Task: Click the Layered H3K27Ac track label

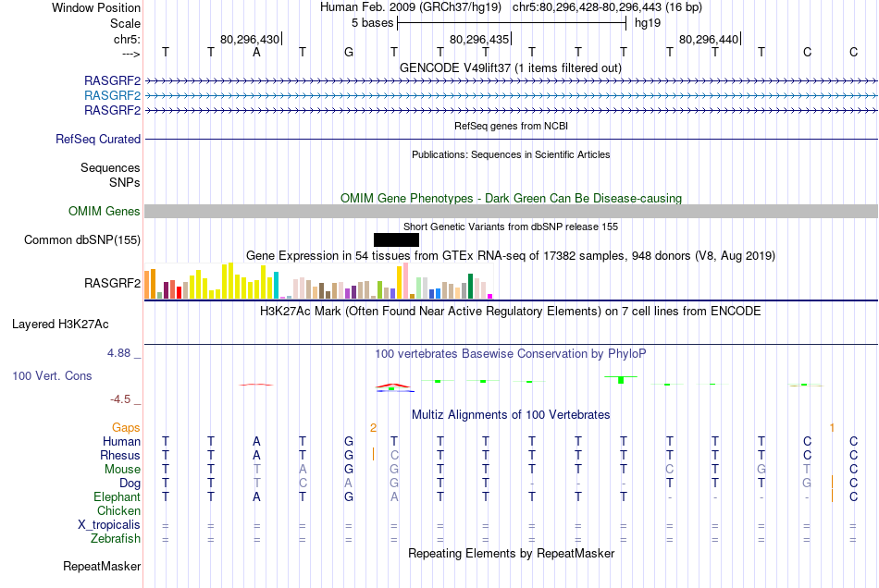Action: (60, 325)
